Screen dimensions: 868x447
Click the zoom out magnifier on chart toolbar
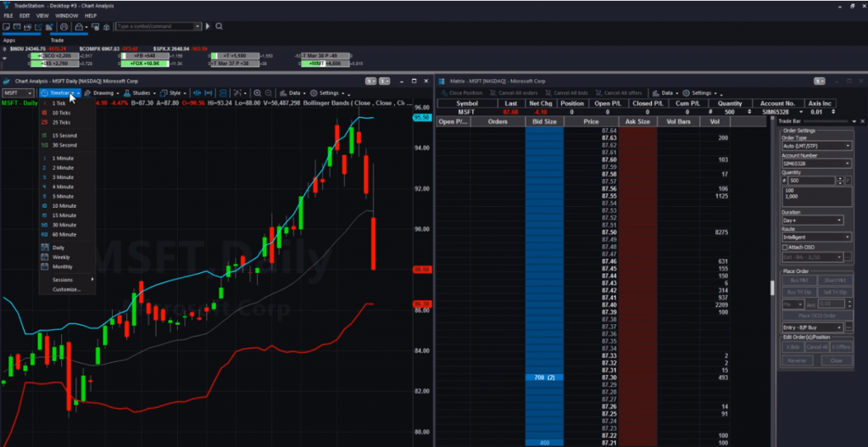click(269, 93)
